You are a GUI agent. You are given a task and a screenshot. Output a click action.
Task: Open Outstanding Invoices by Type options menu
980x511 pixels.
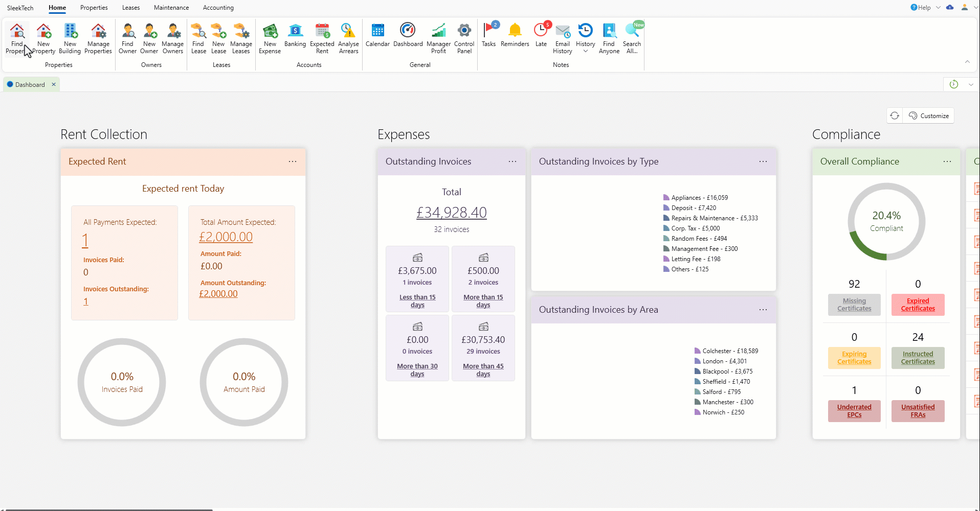click(x=763, y=161)
